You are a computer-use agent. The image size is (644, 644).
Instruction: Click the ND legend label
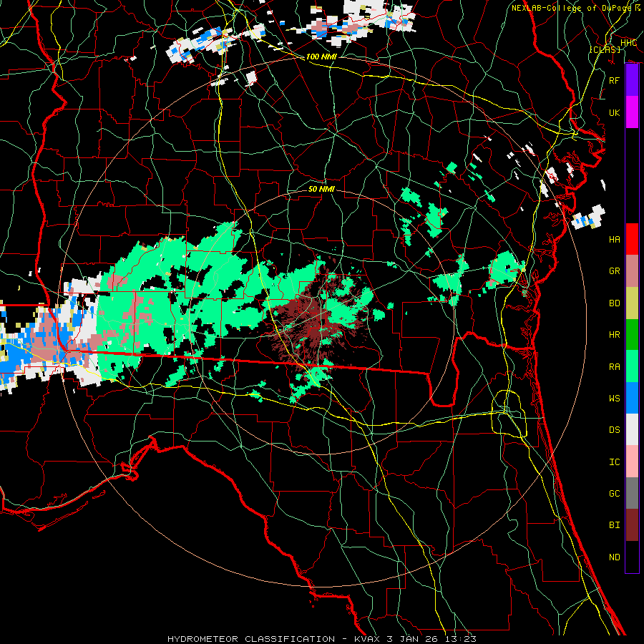coord(615,557)
